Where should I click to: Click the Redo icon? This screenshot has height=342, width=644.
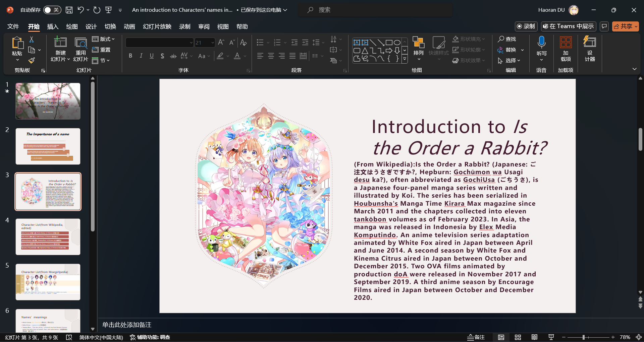[x=97, y=10]
